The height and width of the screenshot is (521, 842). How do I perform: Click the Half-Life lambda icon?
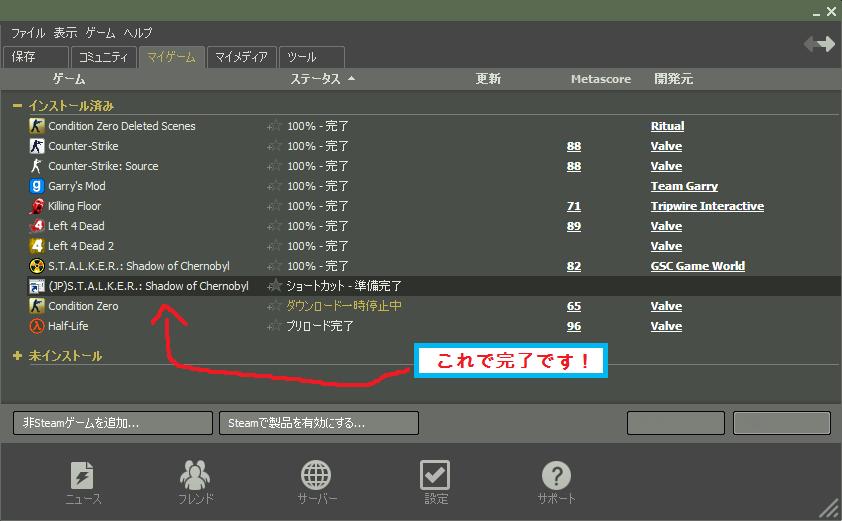coord(37,325)
